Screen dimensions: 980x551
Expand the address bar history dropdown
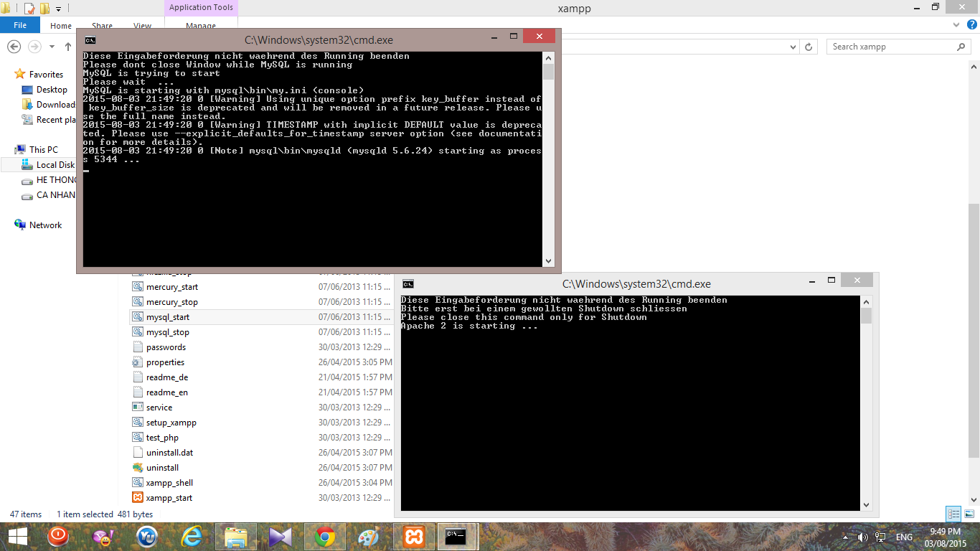793,47
